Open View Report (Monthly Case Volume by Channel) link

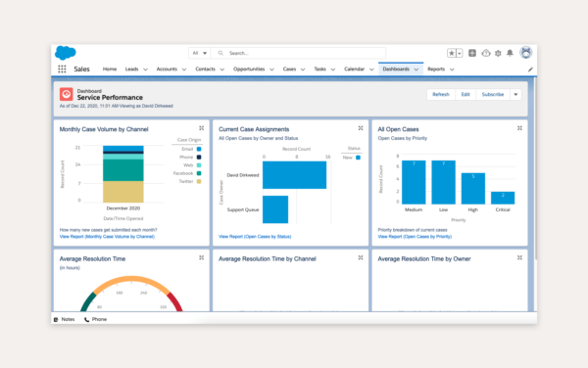(107, 237)
